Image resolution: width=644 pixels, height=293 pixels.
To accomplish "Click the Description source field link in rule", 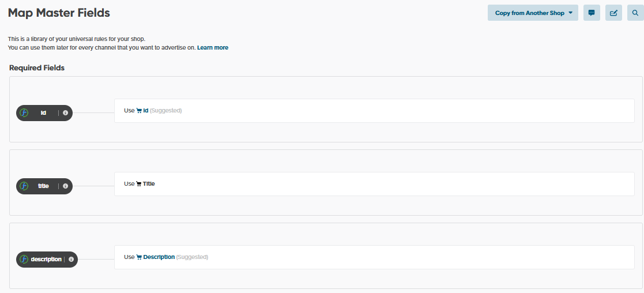I will [x=159, y=257].
